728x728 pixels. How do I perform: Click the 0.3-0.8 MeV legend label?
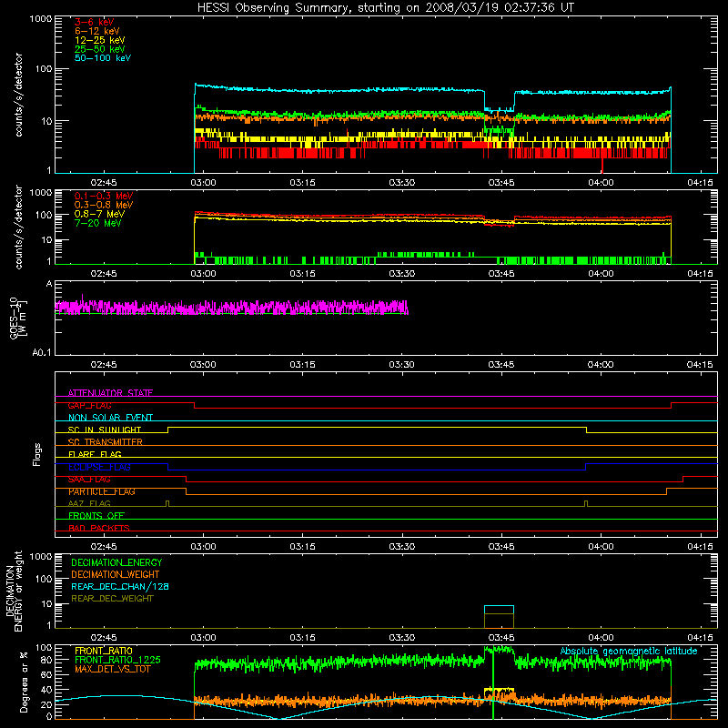[x=104, y=205]
